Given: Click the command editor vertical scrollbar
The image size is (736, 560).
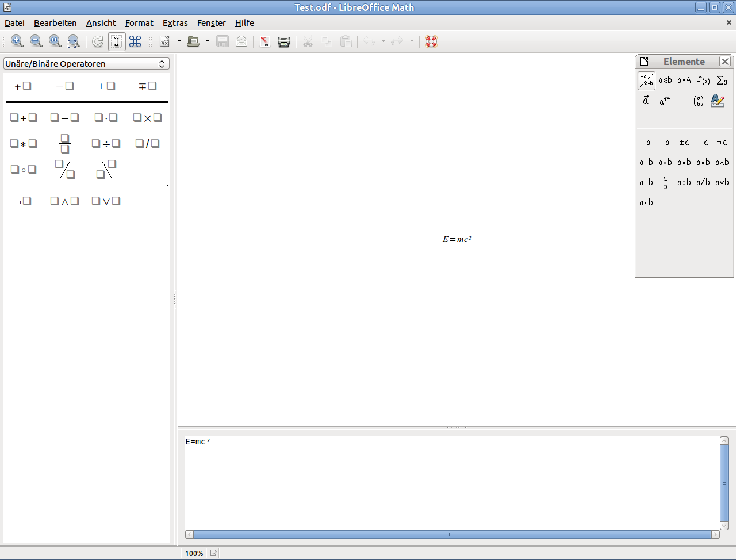Looking at the screenshot, I should [x=724, y=483].
